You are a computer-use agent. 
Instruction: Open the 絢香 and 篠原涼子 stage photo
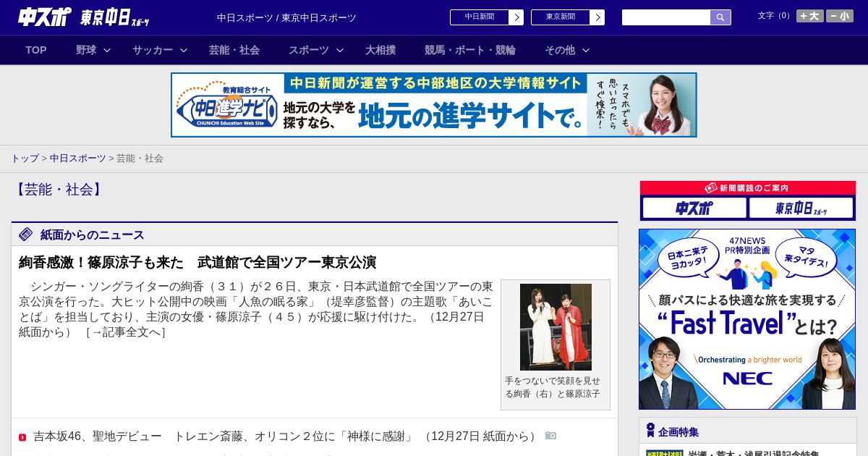click(x=556, y=327)
